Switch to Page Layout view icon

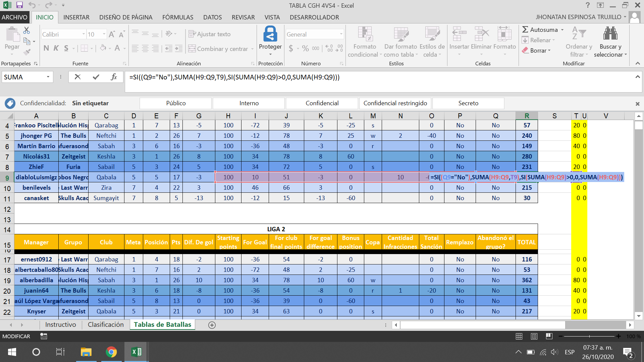tap(534, 336)
